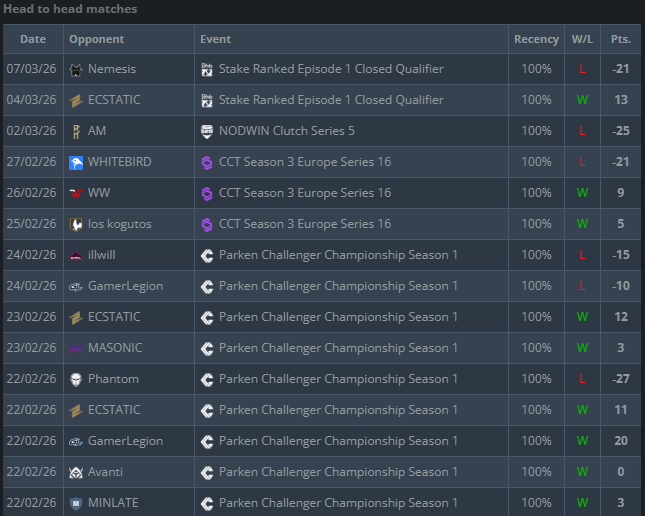
Task: Click the MINLATE team logo icon
Action: click(76, 504)
